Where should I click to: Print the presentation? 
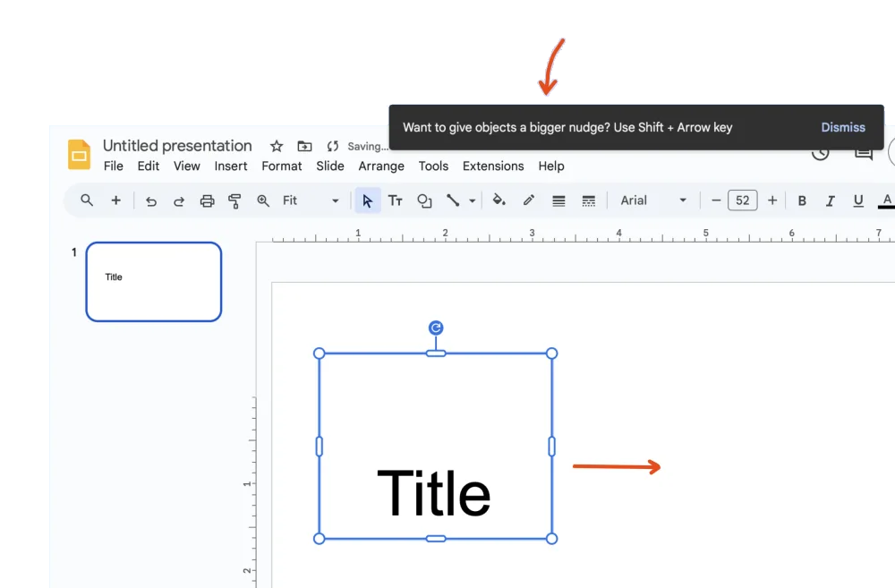208,201
